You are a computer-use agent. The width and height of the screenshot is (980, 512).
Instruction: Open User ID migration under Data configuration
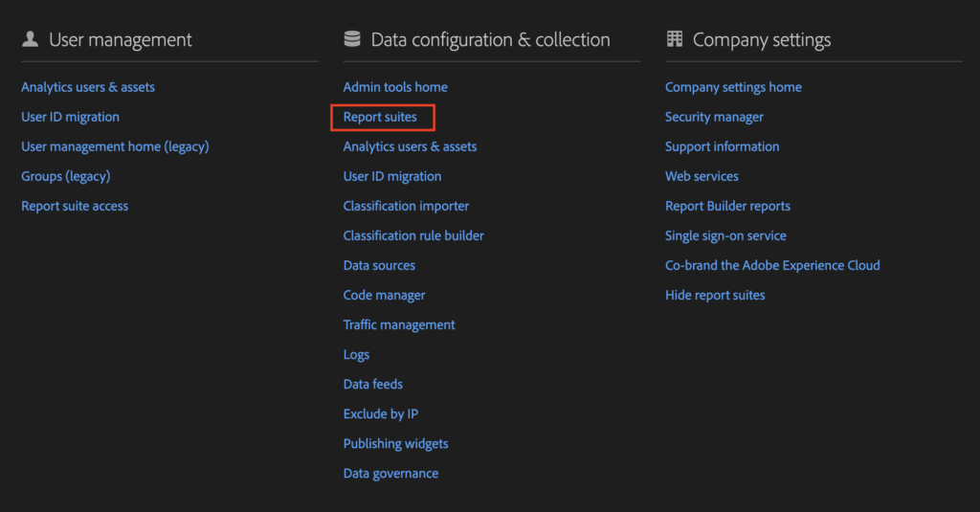tap(391, 176)
